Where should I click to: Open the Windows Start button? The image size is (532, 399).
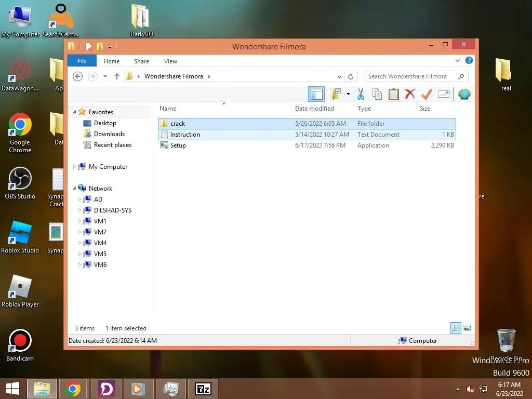click(12, 389)
